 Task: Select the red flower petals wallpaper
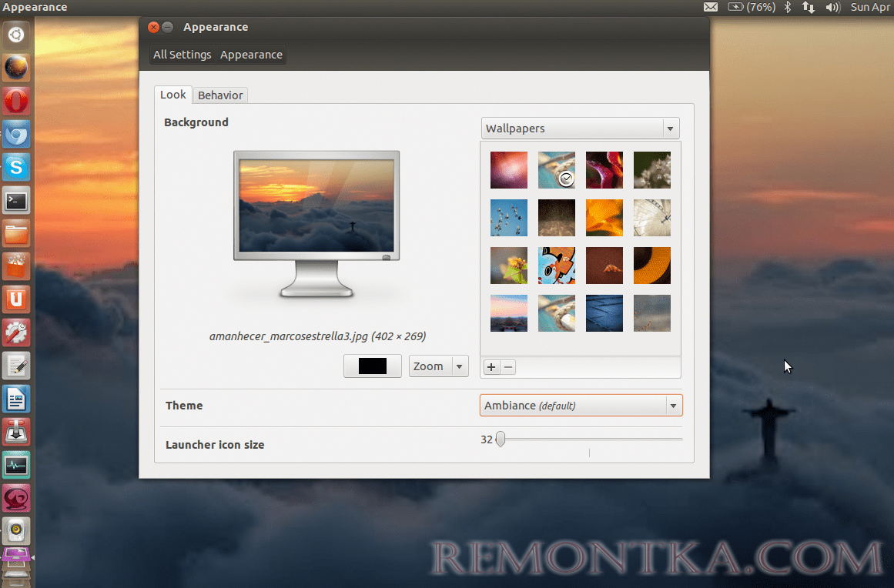point(604,170)
